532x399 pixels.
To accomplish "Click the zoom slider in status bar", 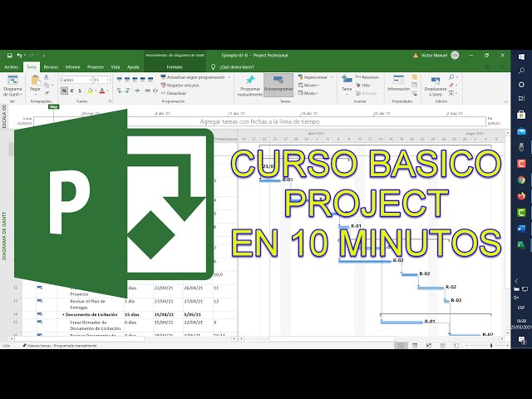I will coord(491,346).
